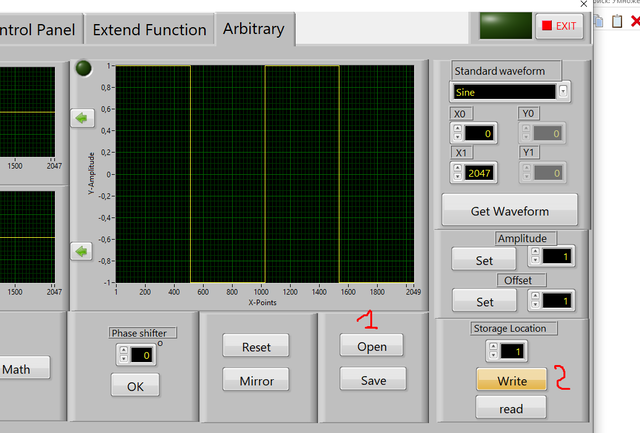Click the Save button
Viewport: 640px width, 433px height.
[373, 379]
